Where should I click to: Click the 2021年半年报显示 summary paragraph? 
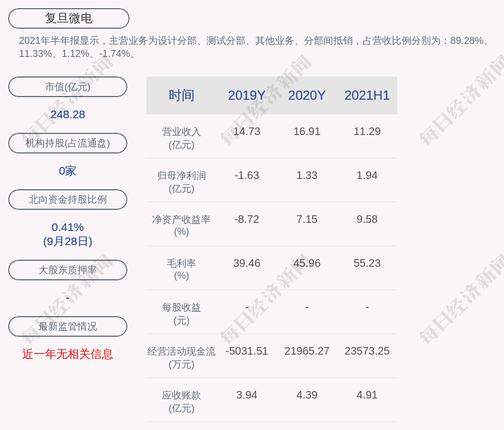click(x=254, y=47)
